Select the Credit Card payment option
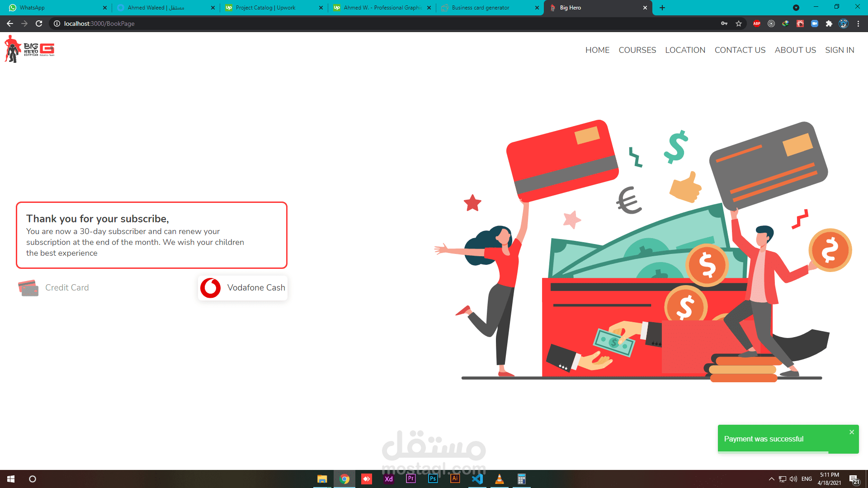The image size is (868, 488). click(67, 288)
